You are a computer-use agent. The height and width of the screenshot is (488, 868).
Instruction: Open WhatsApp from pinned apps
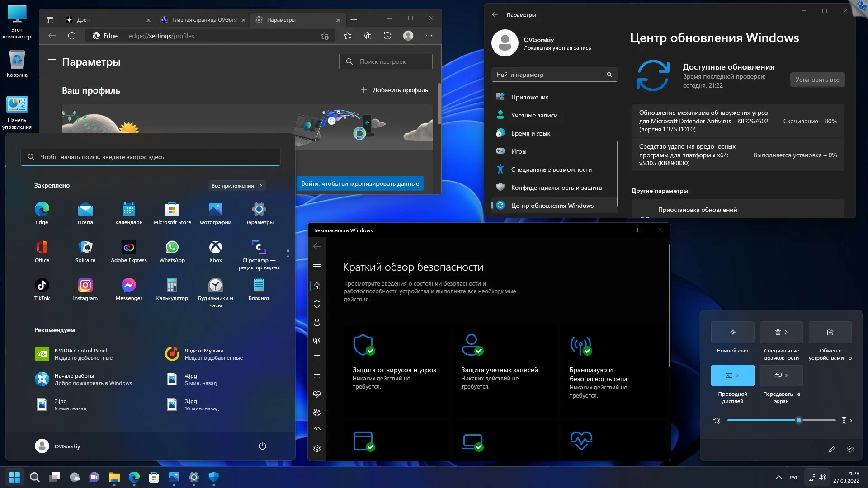[x=172, y=248]
